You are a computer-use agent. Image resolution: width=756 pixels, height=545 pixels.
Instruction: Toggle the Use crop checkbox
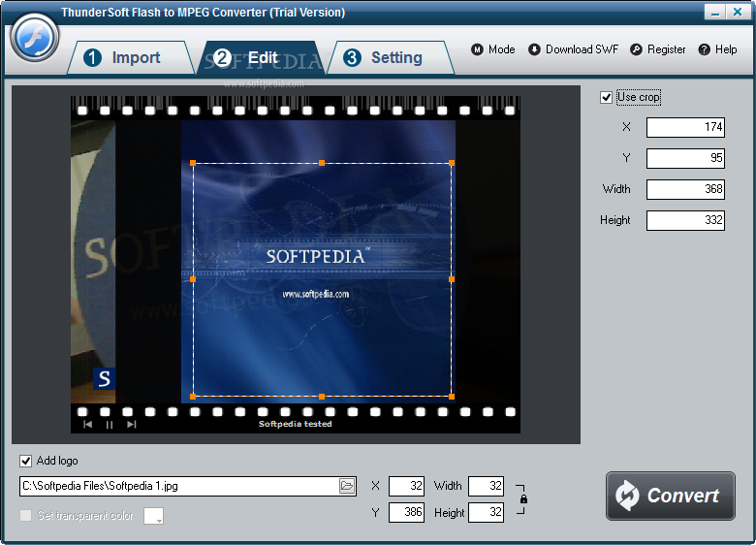pyautogui.click(x=606, y=97)
